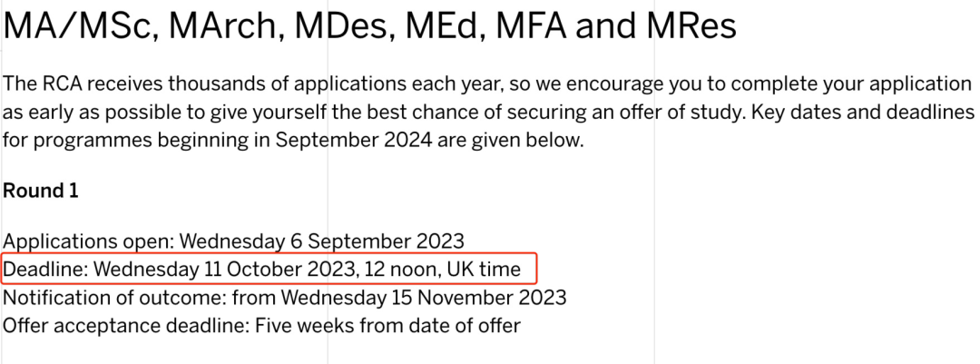Click the 'Applications open' line

(x=234, y=241)
